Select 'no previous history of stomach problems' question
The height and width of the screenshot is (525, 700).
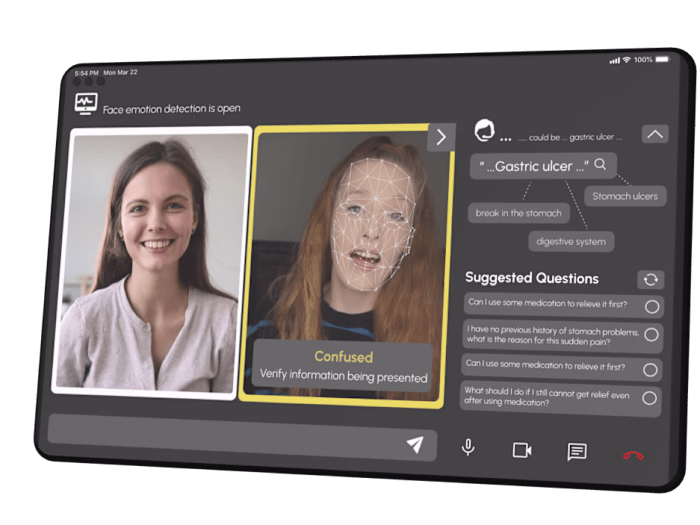point(562,336)
